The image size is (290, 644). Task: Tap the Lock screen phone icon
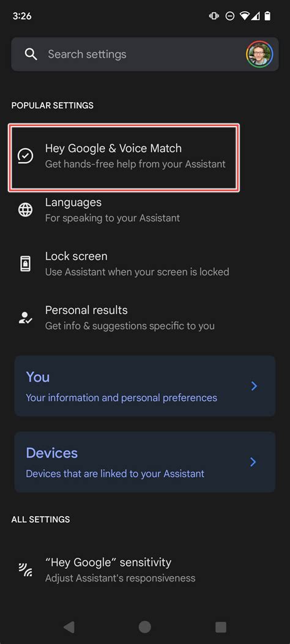(26, 264)
